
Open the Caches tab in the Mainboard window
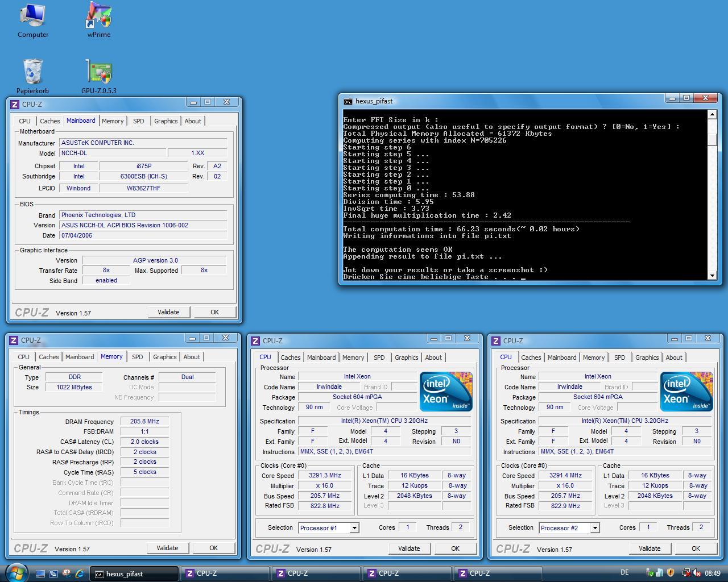point(49,121)
